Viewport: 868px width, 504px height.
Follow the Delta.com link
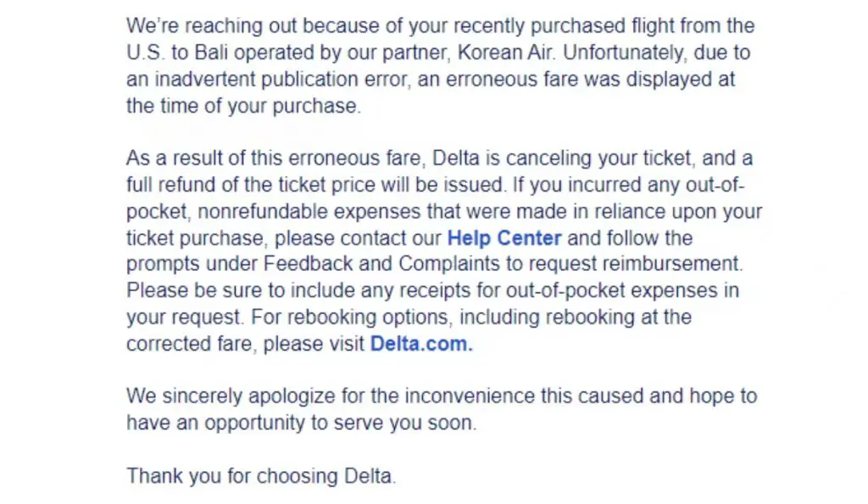[x=421, y=344]
